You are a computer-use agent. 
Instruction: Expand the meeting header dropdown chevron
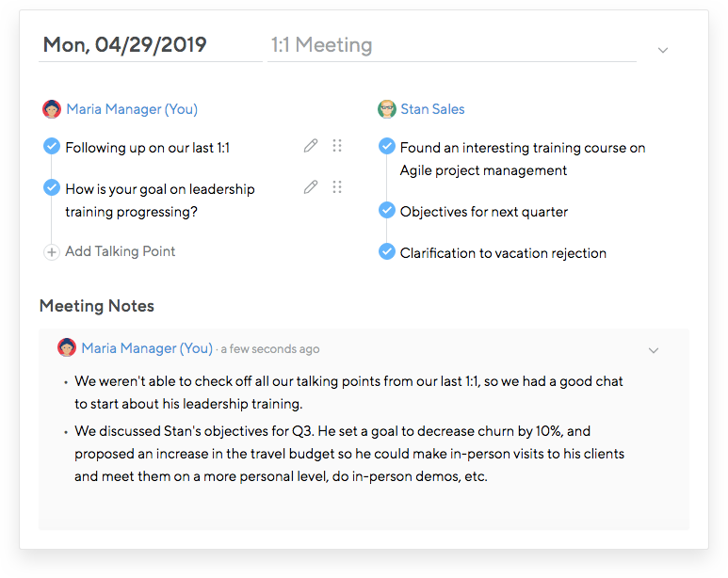pyautogui.click(x=663, y=50)
